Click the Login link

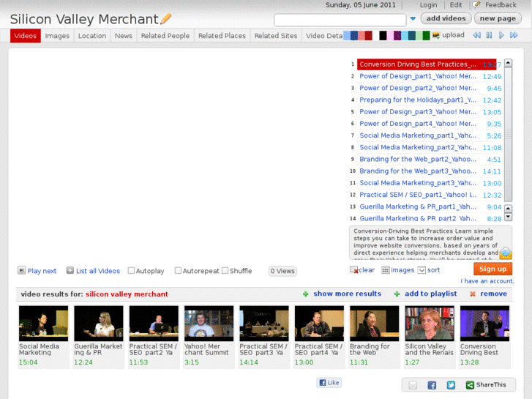(428, 4)
